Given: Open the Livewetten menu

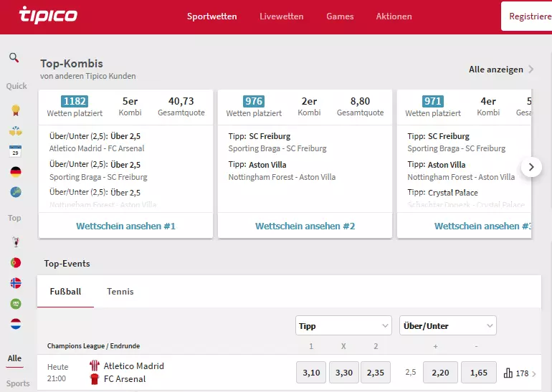Looking at the screenshot, I should click(281, 16).
